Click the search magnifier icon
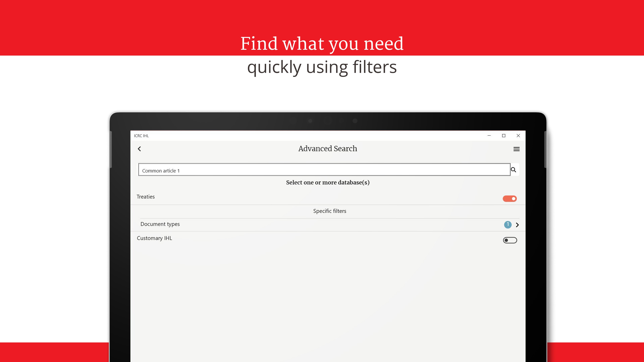 pos(514,170)
